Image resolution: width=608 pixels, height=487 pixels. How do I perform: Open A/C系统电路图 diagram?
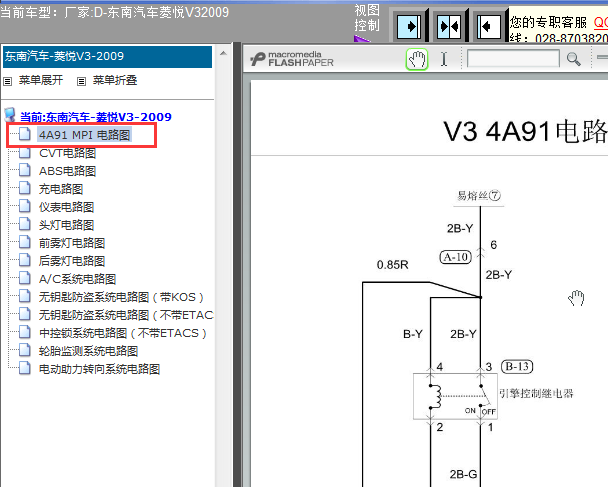78,279
